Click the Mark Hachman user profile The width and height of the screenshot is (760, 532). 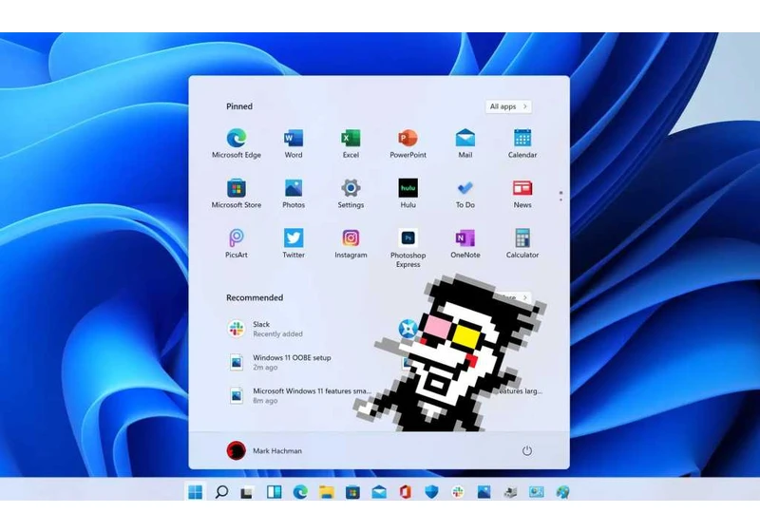(x=264, y=450)
